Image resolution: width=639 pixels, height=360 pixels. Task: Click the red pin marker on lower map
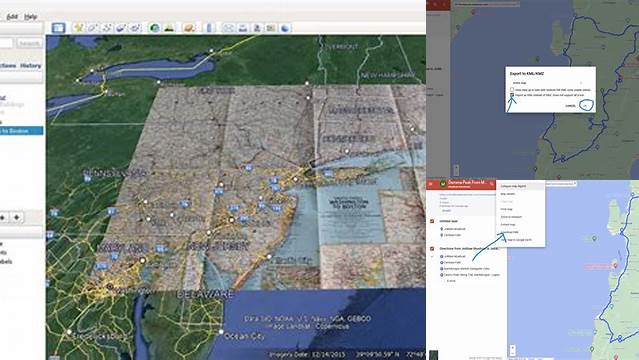[x=615, y=265]
